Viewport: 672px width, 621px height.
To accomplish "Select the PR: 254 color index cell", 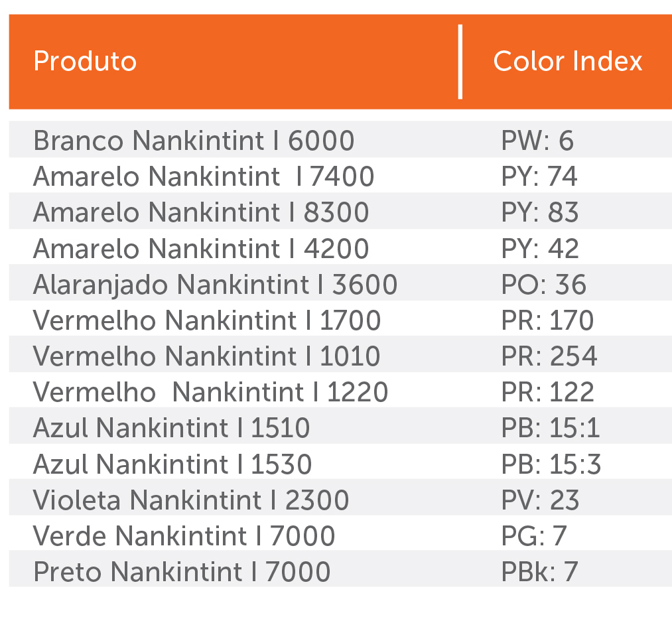I will click(549, 356).
